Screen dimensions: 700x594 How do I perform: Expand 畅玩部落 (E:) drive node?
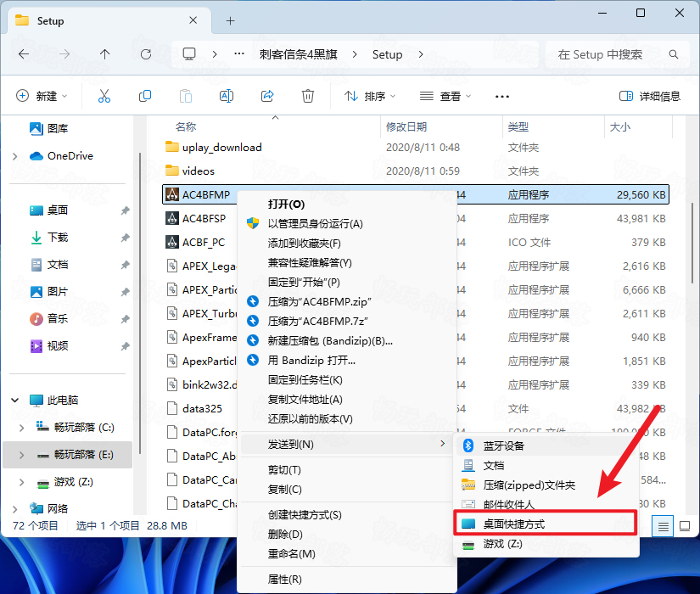(x=21, y=455)
